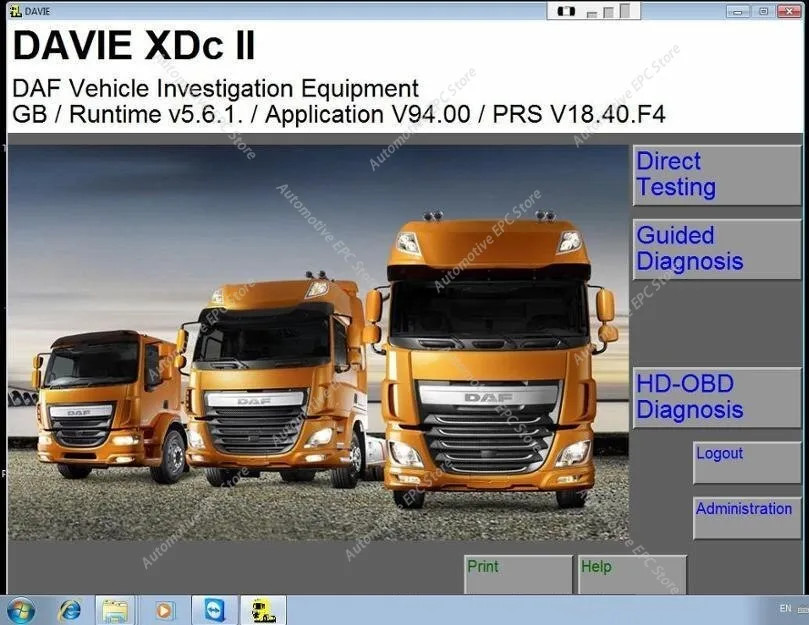Open the DAVIE taskbar application icon

tap(262, 610)
